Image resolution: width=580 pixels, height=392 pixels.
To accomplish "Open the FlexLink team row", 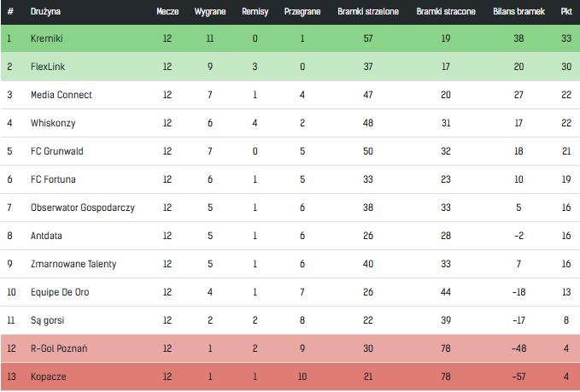I will point(290,67).
